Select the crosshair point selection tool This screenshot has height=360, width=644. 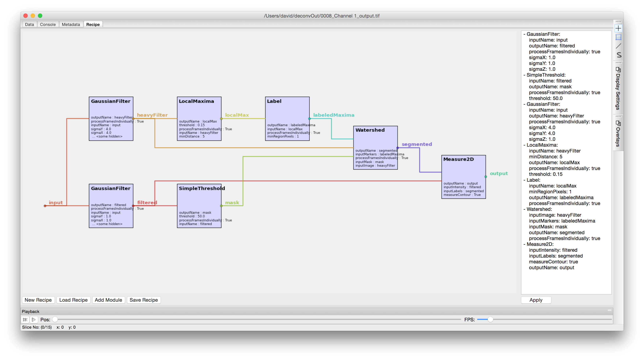point(618,28)
